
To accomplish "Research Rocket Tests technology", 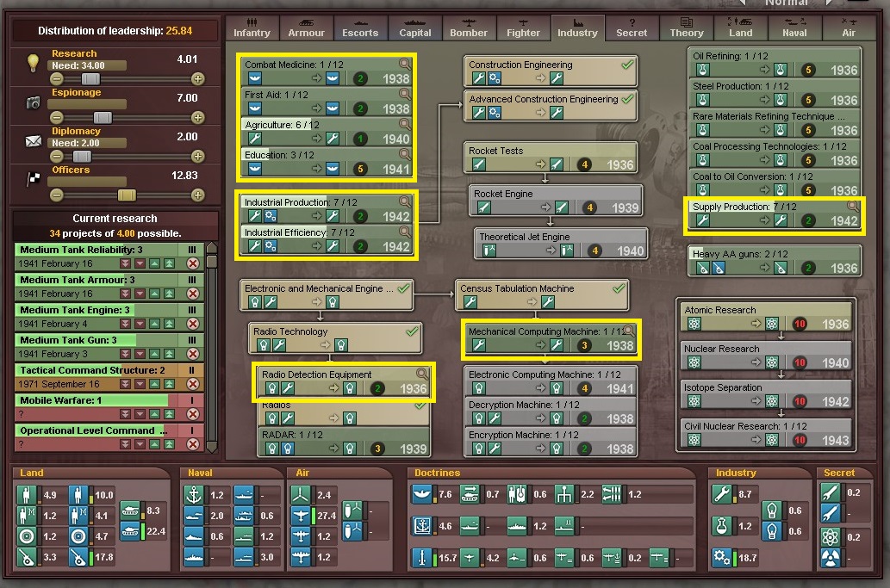I will tap(550, 158).
